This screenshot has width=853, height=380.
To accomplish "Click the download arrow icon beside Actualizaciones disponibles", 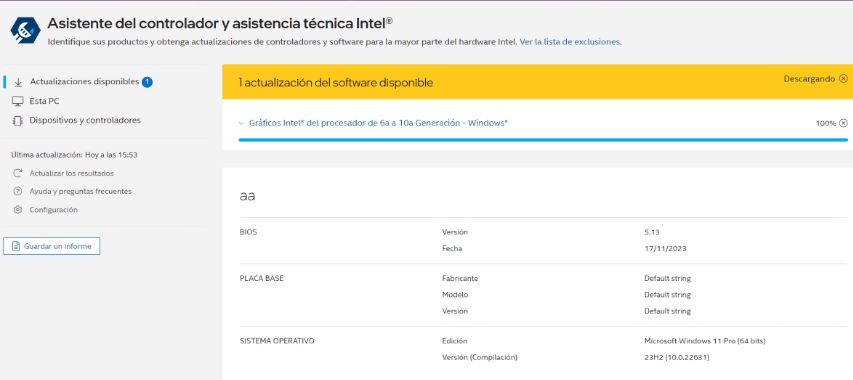I will pos(18,82).
